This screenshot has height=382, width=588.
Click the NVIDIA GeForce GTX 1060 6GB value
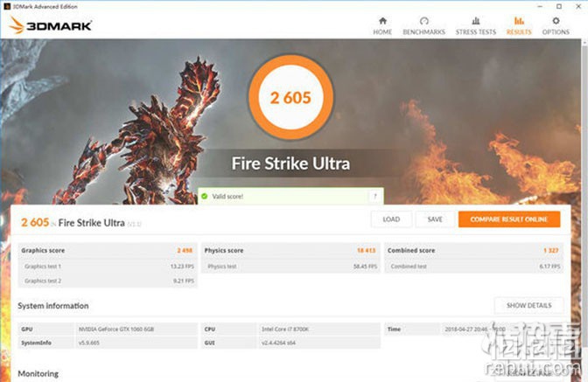[x=116, y=329]
